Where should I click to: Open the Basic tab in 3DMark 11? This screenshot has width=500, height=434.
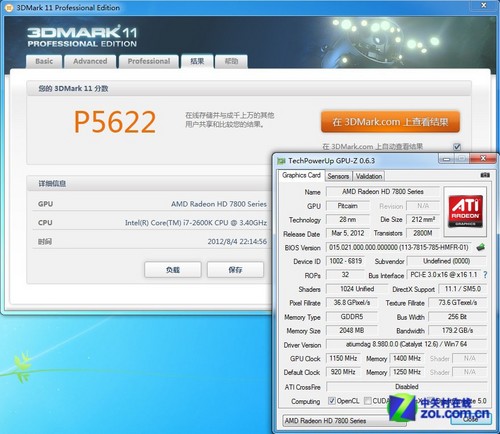44,61
